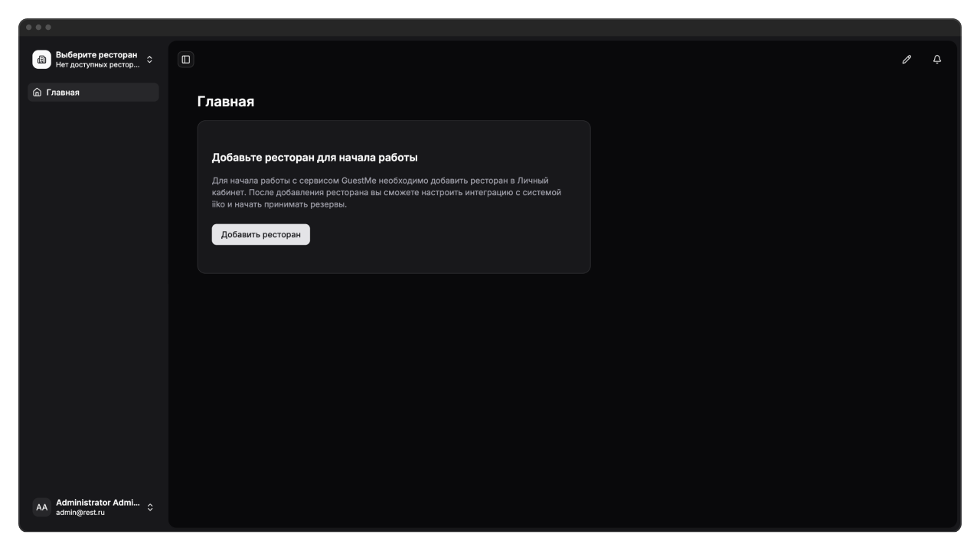
Task: Minimize the window using the middle dot
Action: tap(38, 28)
